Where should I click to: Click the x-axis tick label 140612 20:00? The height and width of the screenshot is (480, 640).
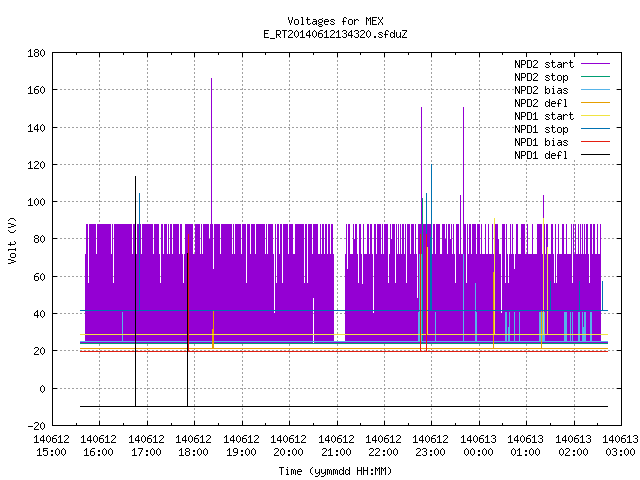(x=289, y=446)
